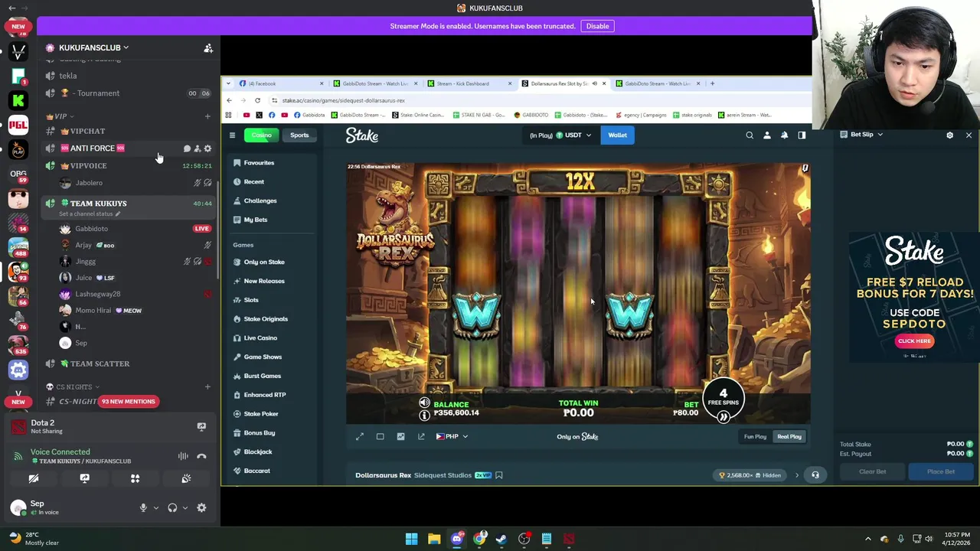Turn on Discord camera
The width and height of the screenshot is (980, 551).
(34, 478)
